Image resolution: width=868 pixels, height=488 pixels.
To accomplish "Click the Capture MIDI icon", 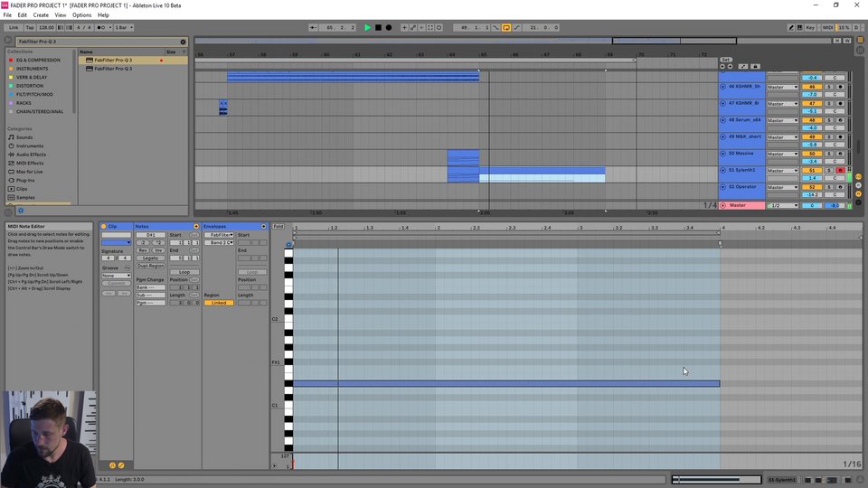I will pyautogui.click(x=430, y=27).
